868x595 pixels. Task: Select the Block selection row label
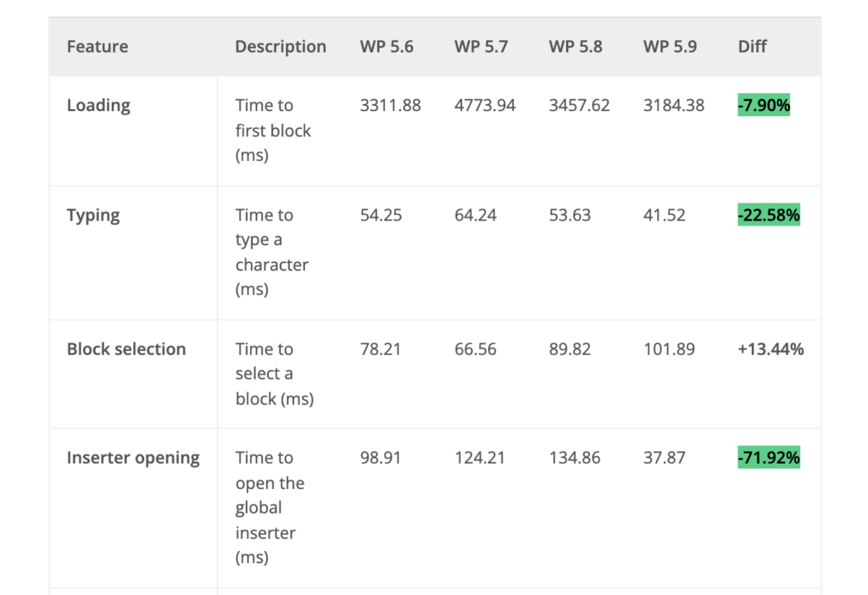(126, 349)
